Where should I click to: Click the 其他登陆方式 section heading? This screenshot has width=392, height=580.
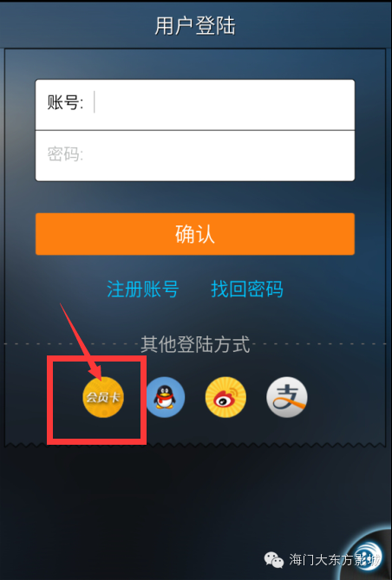coord(195,344)
